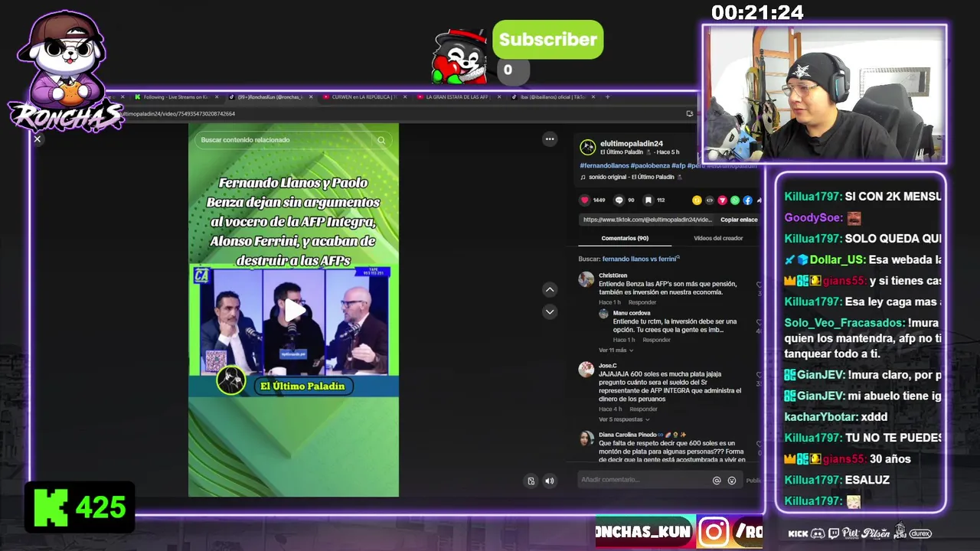The height and width of the screenshot is (551, 980).
Task: Click the yellow repost share icon
Action: [697, 200]
